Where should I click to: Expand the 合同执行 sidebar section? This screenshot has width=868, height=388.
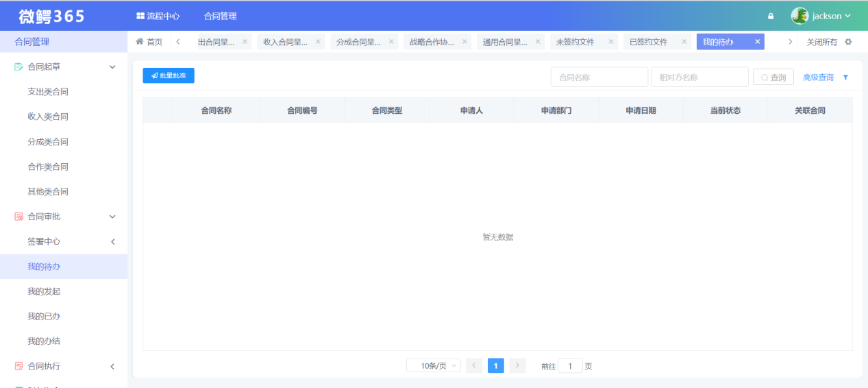[x=112, y=366]
